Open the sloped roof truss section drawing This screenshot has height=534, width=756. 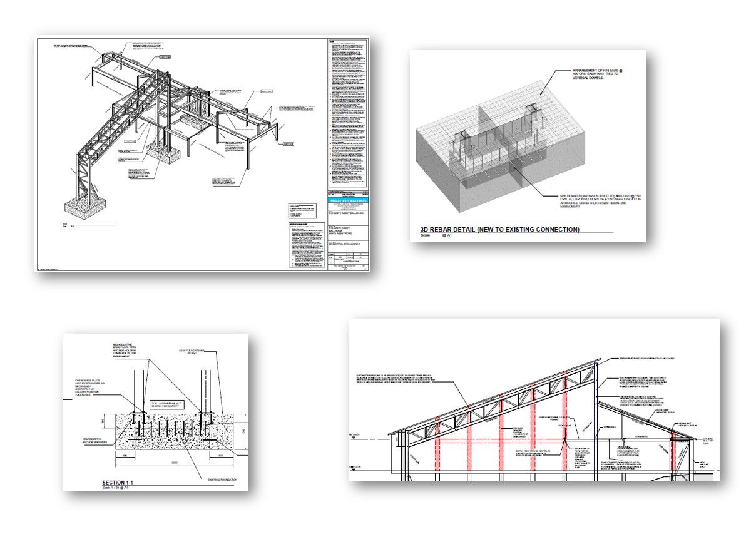coord(534,401)
